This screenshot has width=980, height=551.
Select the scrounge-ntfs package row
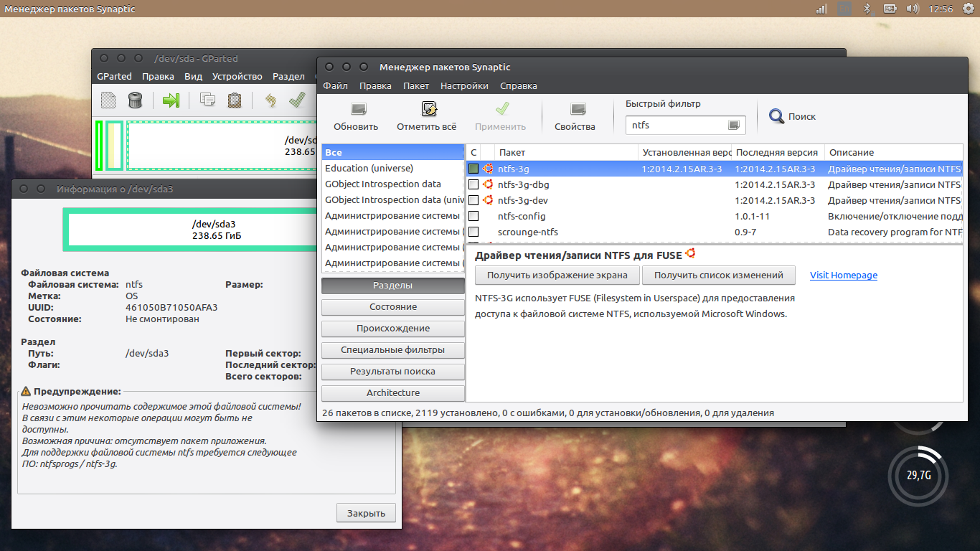coord(715,232)
